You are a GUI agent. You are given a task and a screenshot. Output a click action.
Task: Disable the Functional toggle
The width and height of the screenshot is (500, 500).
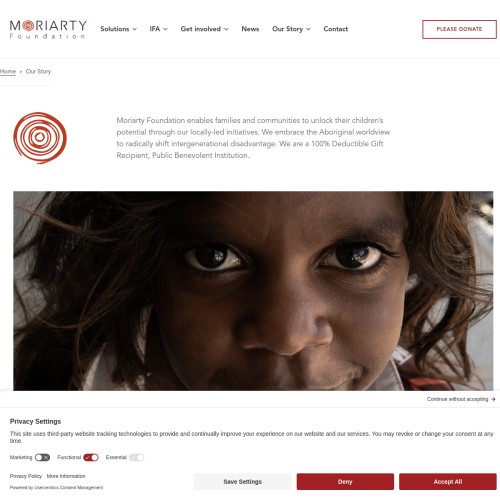tap(91, 457)
